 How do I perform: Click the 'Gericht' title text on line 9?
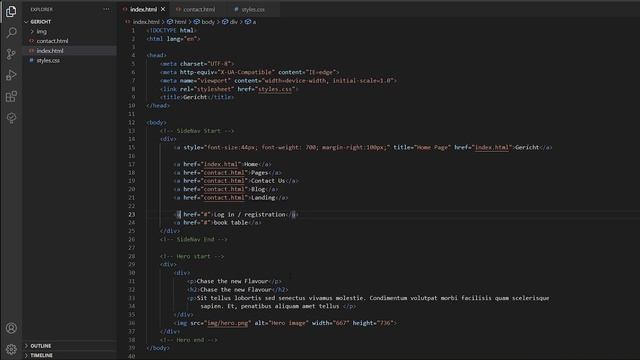click(x=195, y=97)
